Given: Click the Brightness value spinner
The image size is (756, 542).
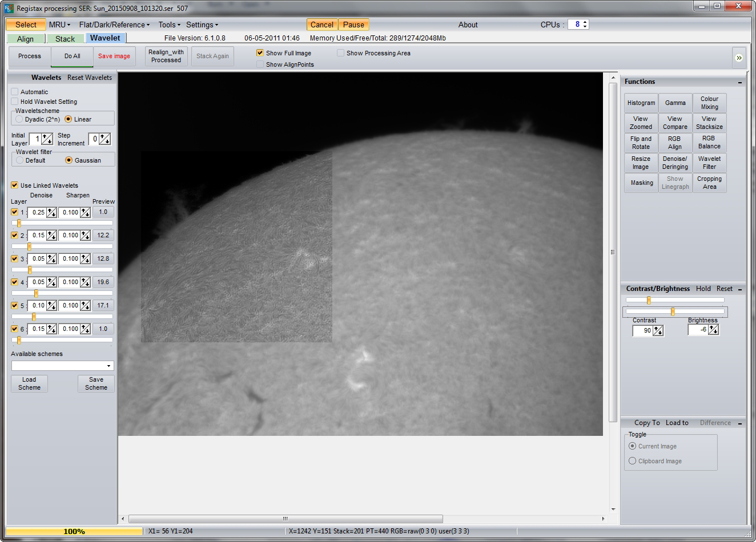Looking at the screenshot, I should 714,330.
